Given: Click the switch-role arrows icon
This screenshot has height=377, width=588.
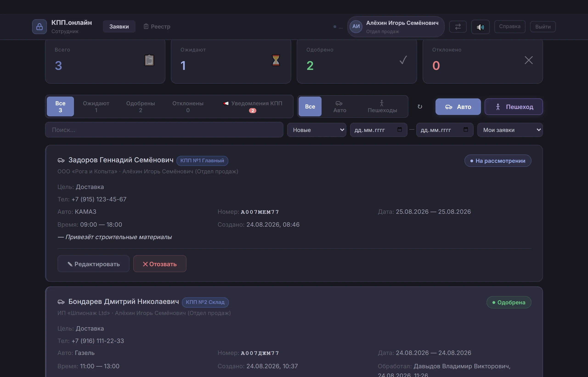Looking at the screenshot, I should [458, 26].
